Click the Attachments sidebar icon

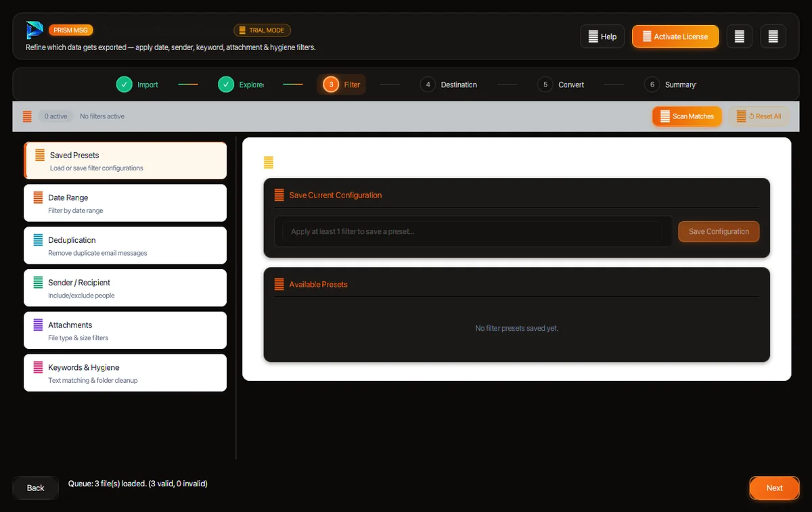click(38, 325)
